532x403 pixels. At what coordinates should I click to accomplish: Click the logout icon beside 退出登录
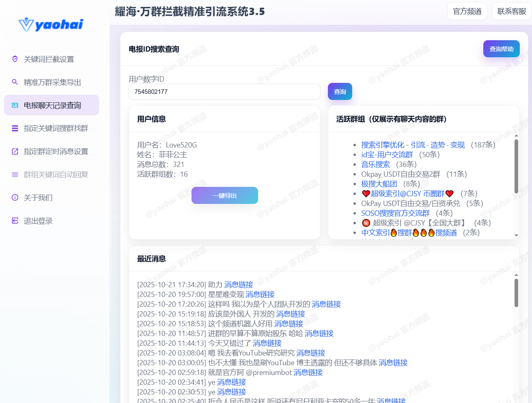pos(15,221)
